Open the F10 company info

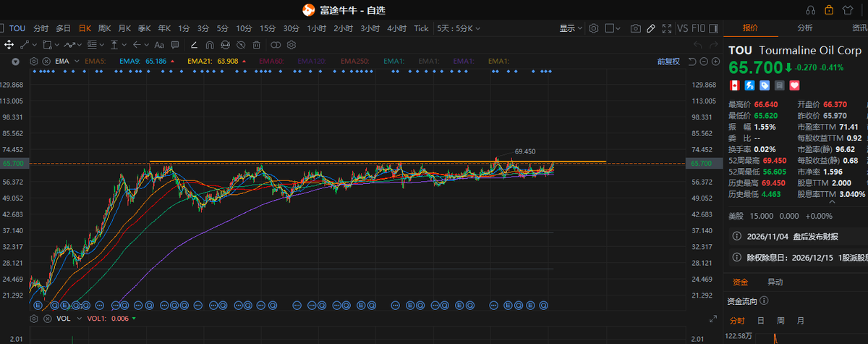(699, 28)
